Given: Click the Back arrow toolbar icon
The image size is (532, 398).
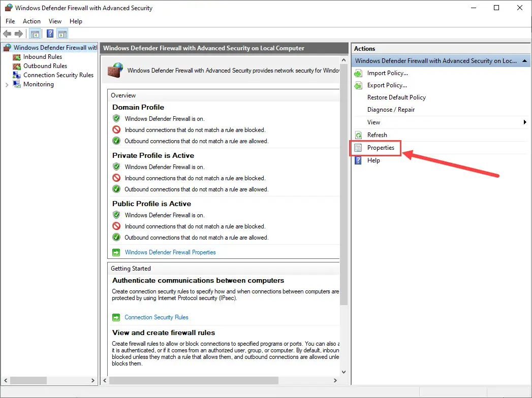Looking at the screenshot, I should (x=7, y=34).
